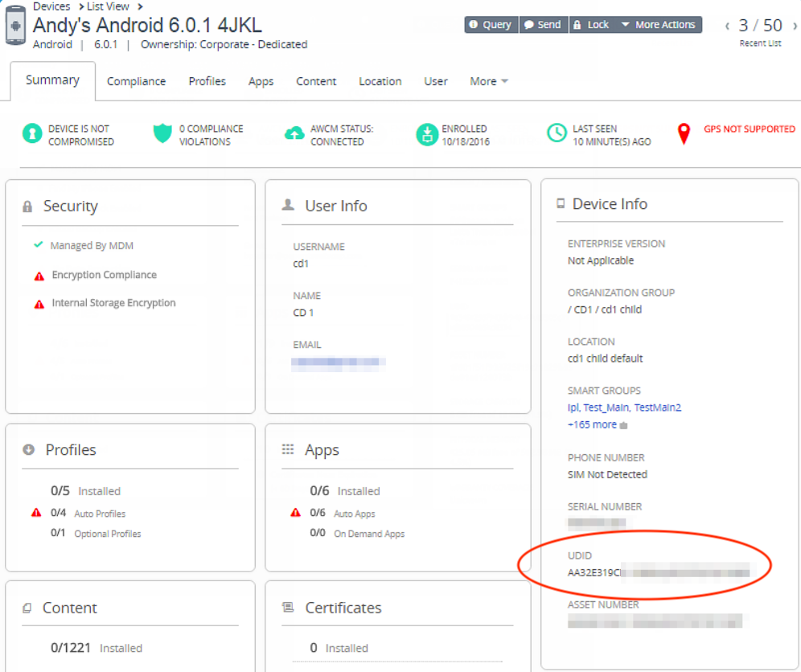Viewport: 801px width, 672px height.
Task: Open the Location tab
Action: [x=380, y=81]
